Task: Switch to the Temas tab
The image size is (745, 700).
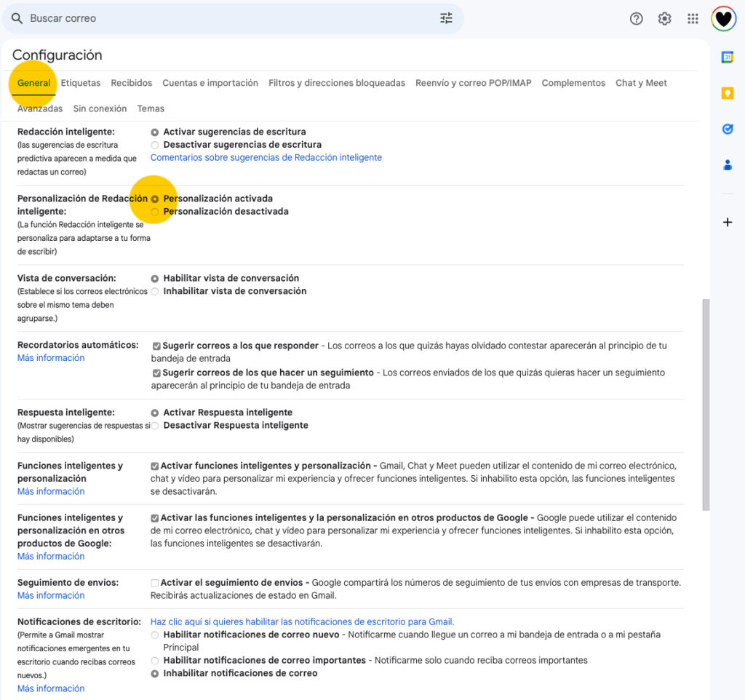Action: click(x=151, y=108)
